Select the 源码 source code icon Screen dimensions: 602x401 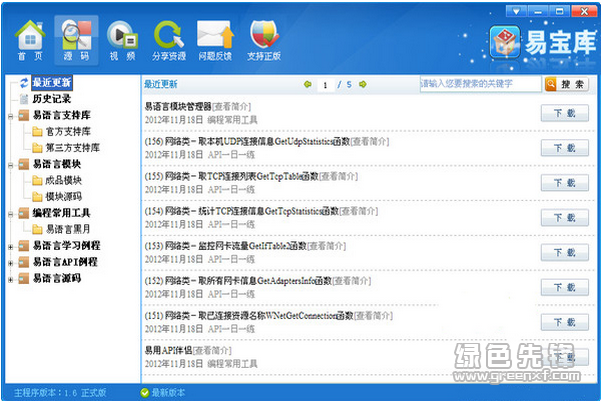[x=76, y=40]
